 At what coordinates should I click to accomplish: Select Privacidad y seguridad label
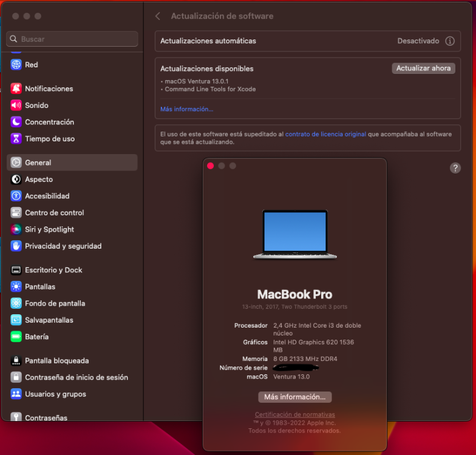point(63,246)
